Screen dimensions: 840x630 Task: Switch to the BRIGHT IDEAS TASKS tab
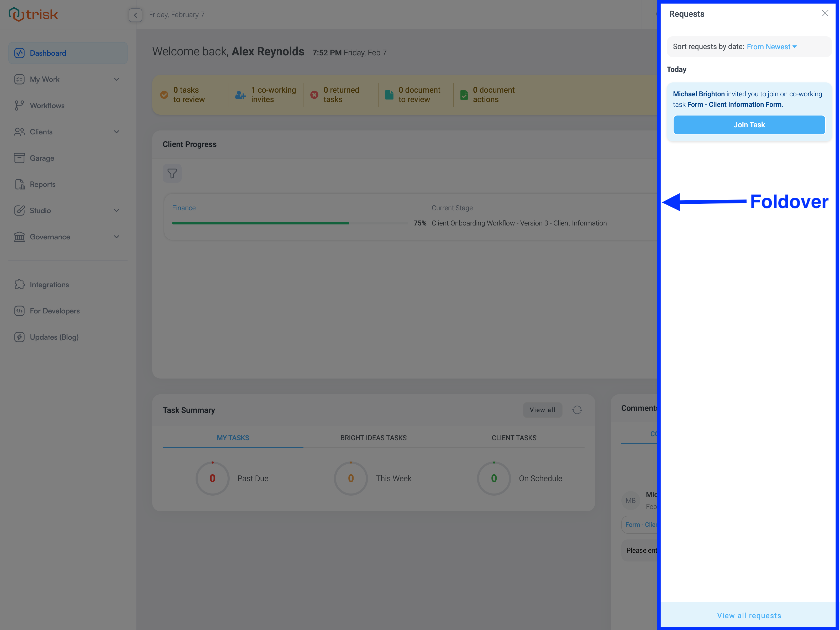click(x=373, y=438)
